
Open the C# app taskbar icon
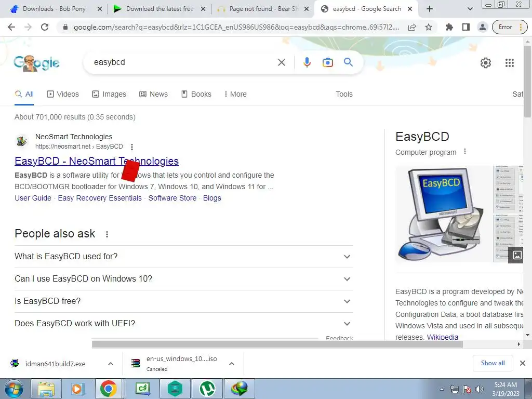coord(142,389)
